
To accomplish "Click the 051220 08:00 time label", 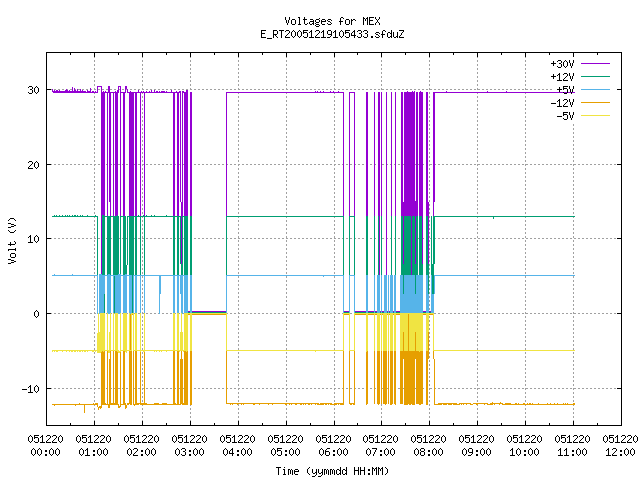I will click(x=429, y=446).
